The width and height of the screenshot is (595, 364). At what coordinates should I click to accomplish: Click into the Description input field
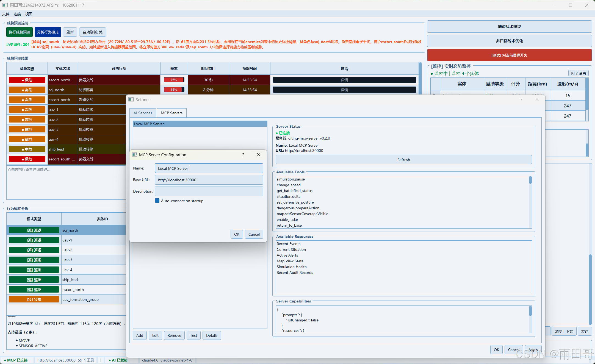click(x=209, y=191)
